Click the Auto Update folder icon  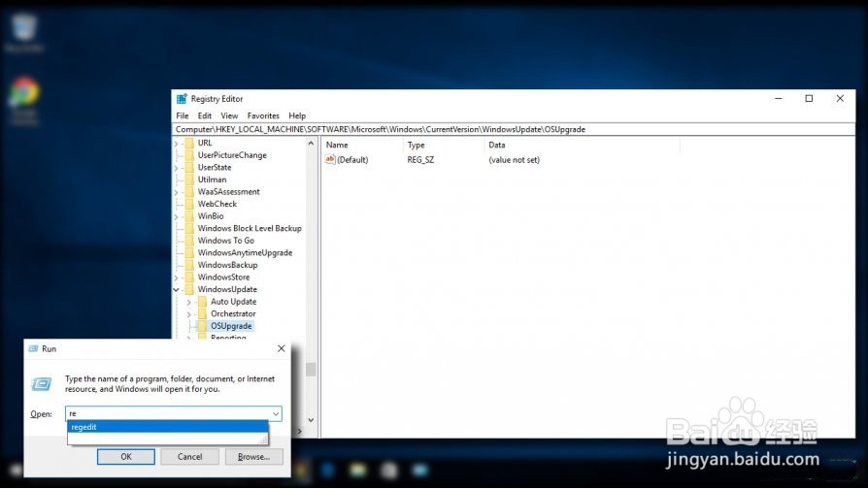[x=202, y=302]
